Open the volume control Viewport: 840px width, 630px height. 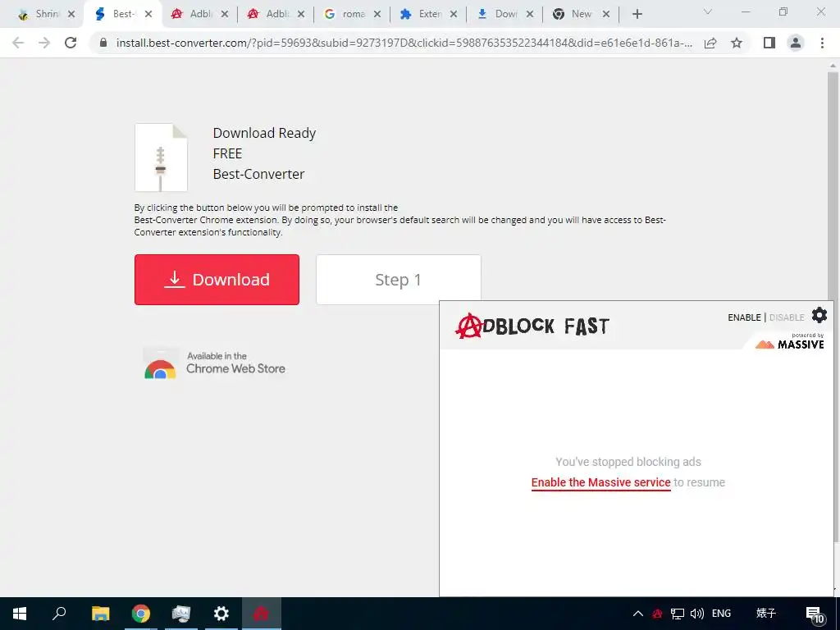point(697,614)
